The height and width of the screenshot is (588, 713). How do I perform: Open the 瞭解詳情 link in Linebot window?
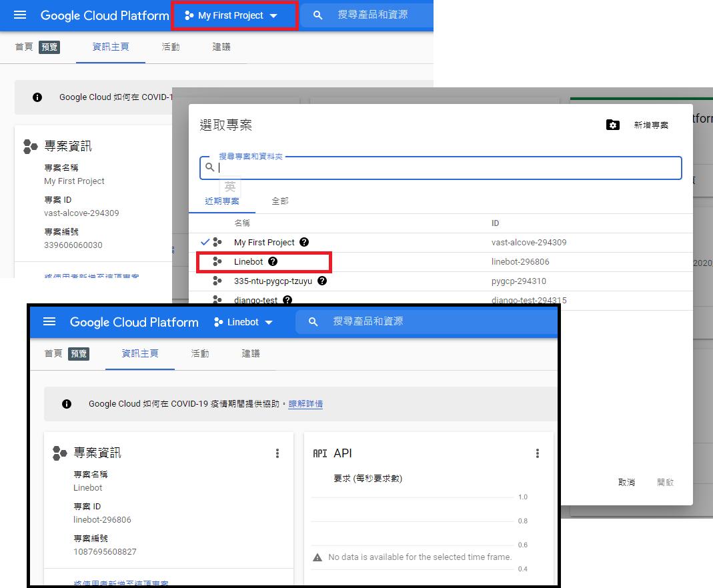coord(305,404)
